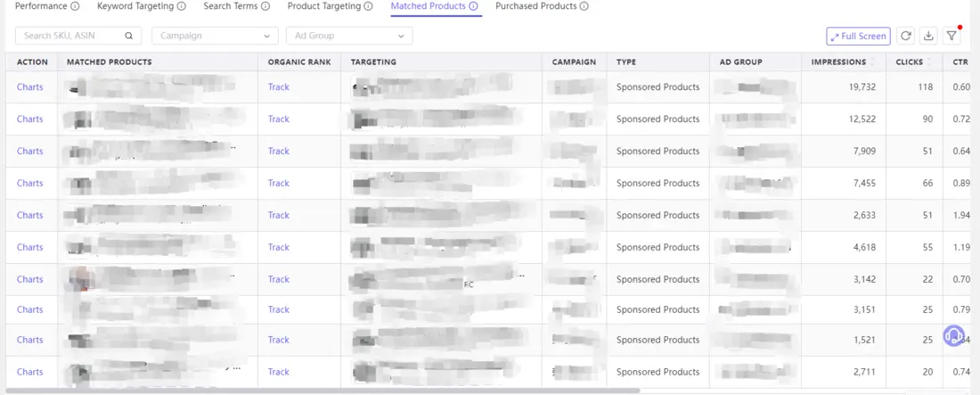The image size is (980, 395).
Task: Select the Matched Products tab
Action: pyautogui.click(x=429, y=6)
